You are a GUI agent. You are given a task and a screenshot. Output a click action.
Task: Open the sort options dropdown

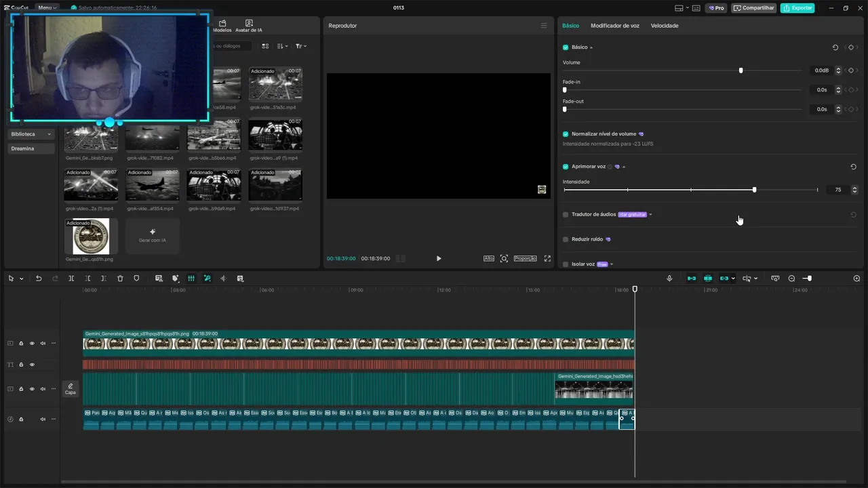[x=283, y=46]
